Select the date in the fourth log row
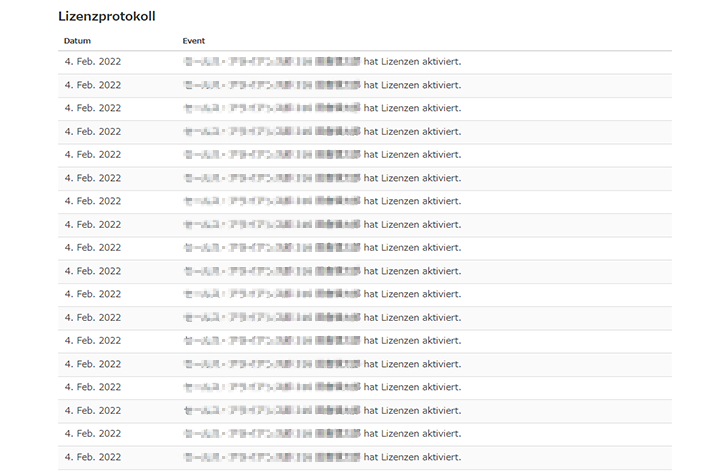Viewport: 728px width, 472px height. 92,131
